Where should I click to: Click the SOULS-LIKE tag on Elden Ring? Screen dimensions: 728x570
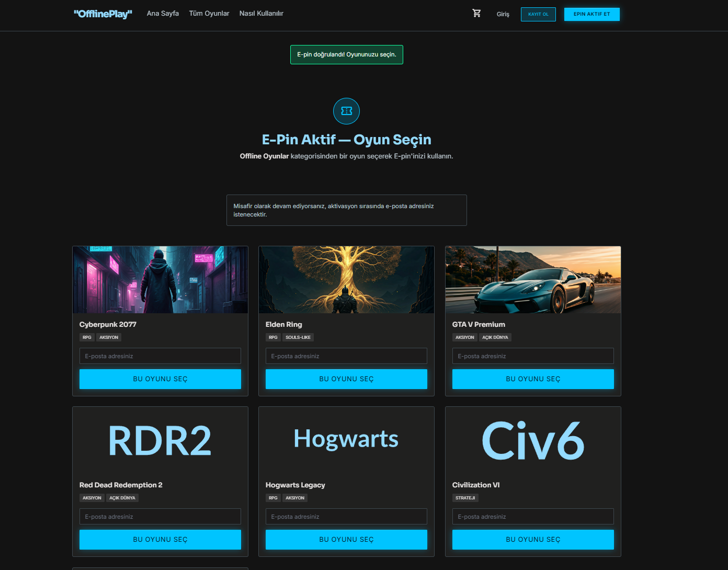click(298, 338)
